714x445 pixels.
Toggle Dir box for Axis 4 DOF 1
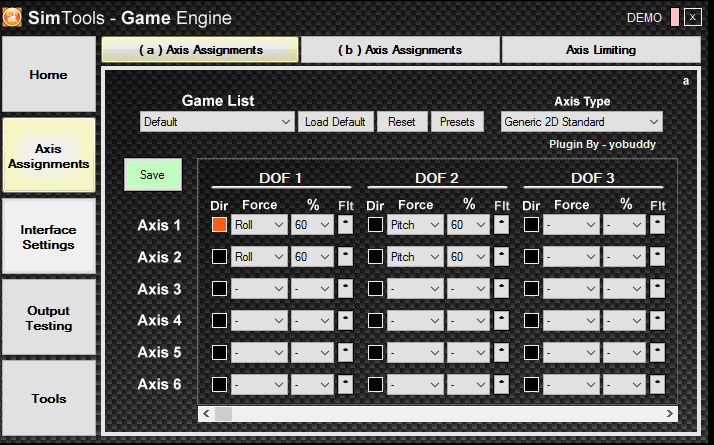tap(219, 320)
